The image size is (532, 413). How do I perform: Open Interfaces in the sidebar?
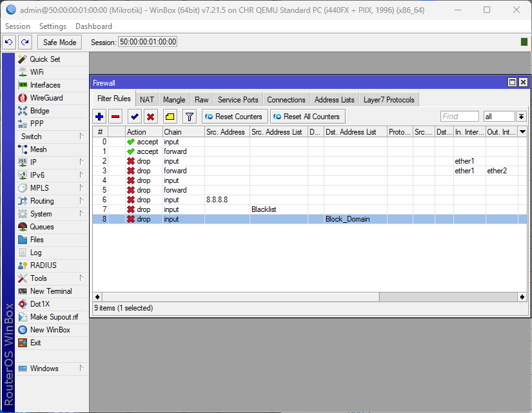pyautogui.click(x=52, y=85)
